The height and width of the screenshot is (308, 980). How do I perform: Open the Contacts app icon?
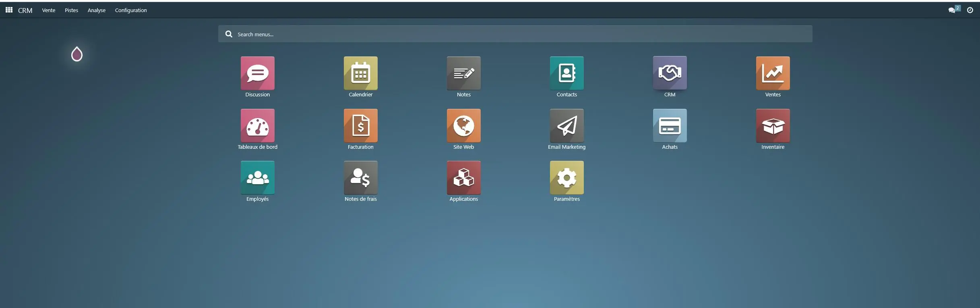[566, 73]
